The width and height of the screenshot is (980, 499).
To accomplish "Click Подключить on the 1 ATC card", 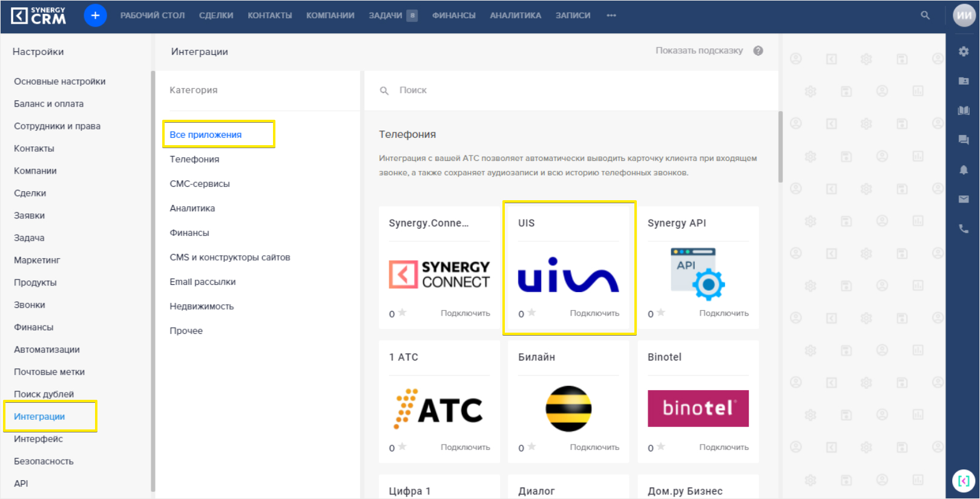I will [465, 448].
